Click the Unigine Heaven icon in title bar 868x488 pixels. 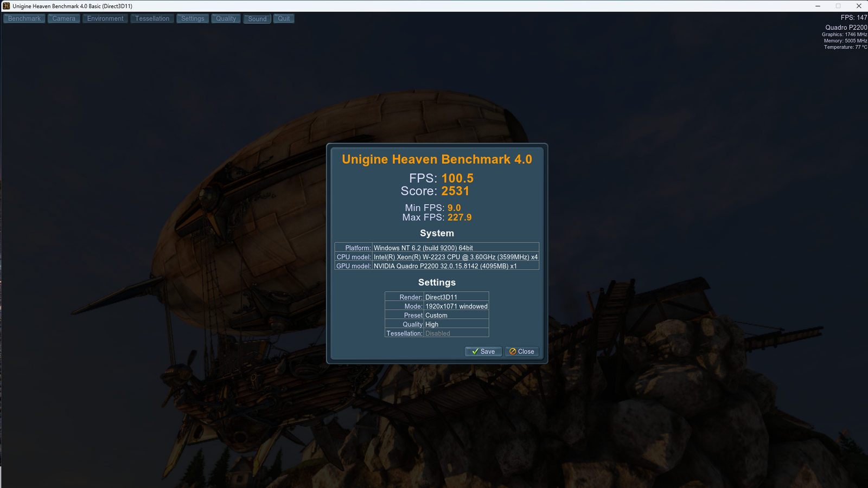(6, 6)
